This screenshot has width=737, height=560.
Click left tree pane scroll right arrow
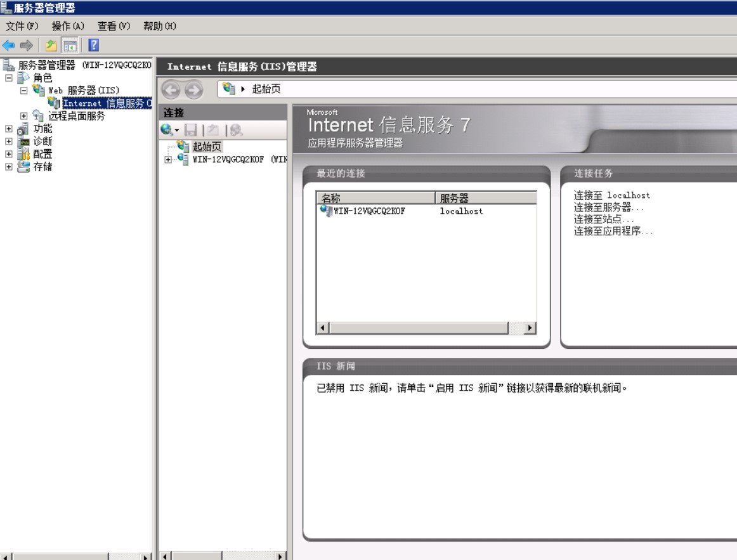pyautogui.click(x=146, y=557)
